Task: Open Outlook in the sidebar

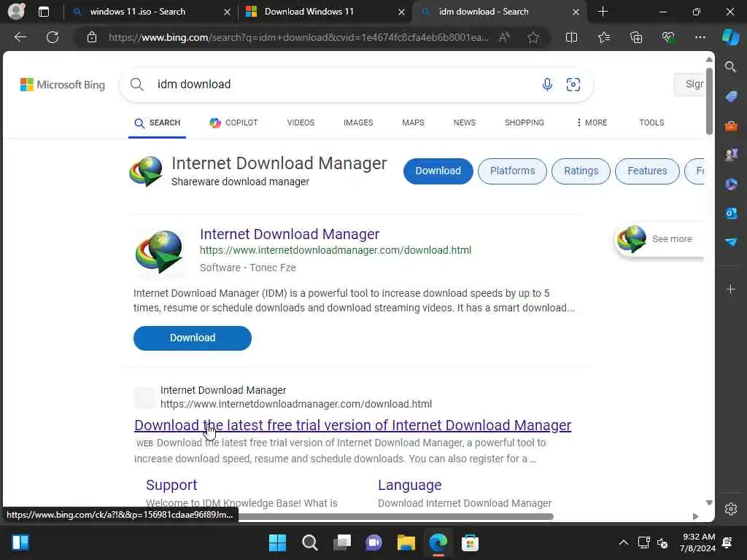Action: click(x=731, y=213)
